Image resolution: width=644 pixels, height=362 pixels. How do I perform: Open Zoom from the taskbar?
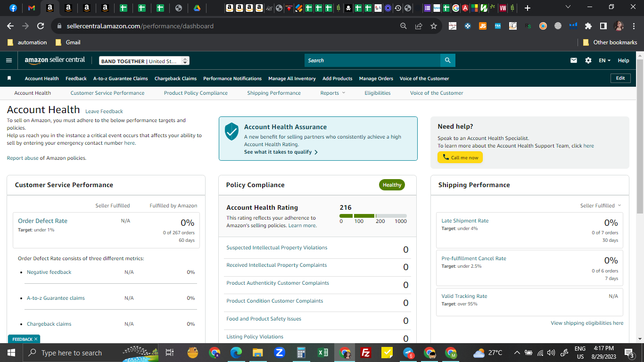coord(279,353)
